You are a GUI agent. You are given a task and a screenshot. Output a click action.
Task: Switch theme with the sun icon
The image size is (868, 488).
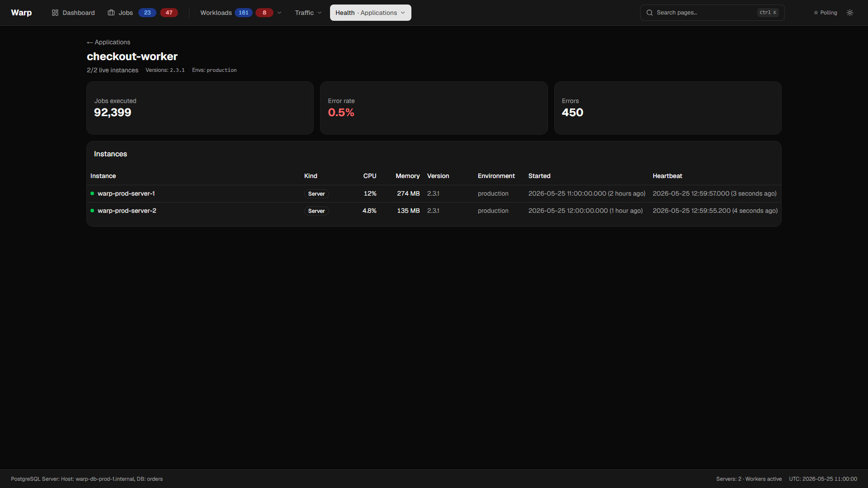850,13
